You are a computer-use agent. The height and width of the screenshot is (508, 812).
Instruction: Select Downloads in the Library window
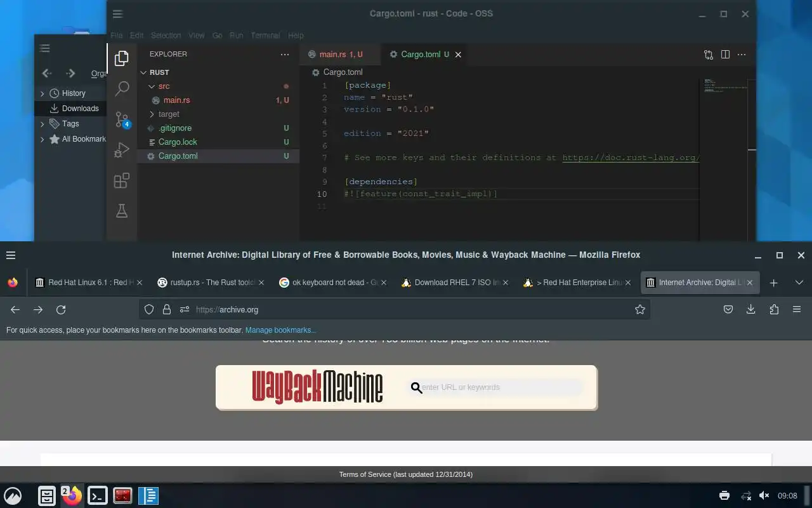tap(70, 109)
